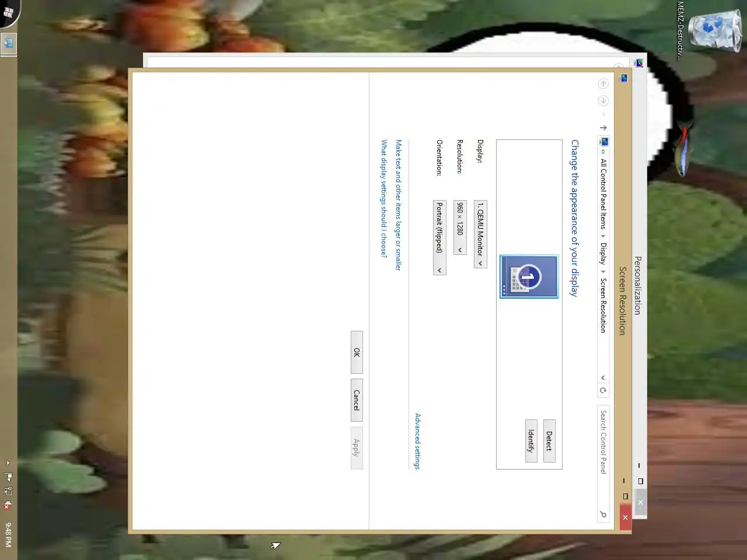Open the network status tray icon
747x560 pixels.
tap(8, 491)
